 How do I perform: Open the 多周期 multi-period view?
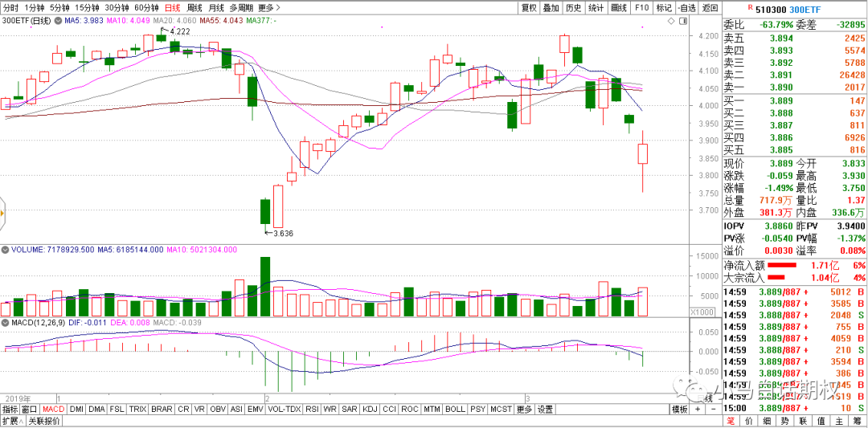point(241,8)
